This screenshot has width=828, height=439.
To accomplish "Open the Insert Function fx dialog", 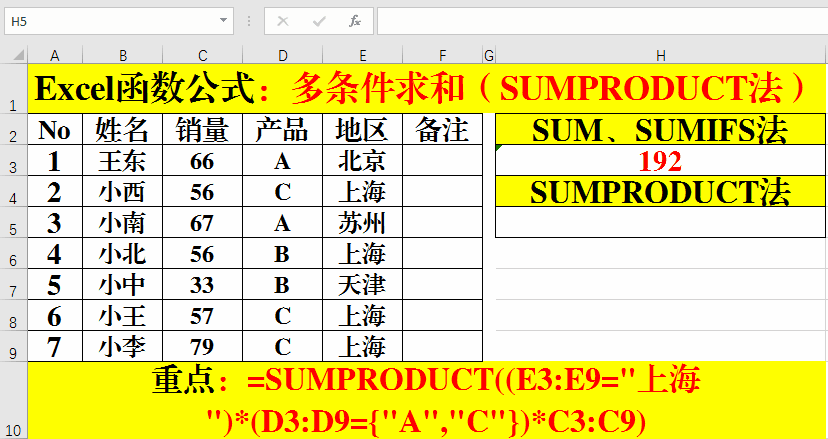I will click(x=355, y=21).
